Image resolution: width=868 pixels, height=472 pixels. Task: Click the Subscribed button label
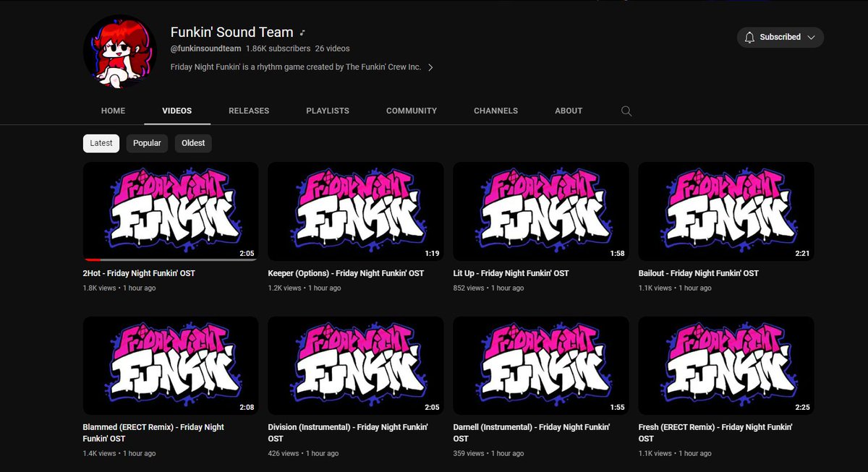click(x=780, y=37)
